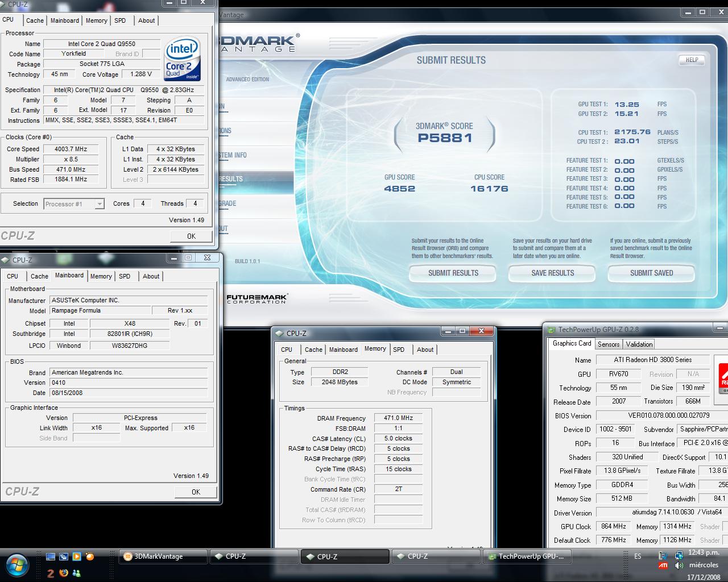Click the red '2' quick launch icon
Screen dimensions: 728x582
51,573
